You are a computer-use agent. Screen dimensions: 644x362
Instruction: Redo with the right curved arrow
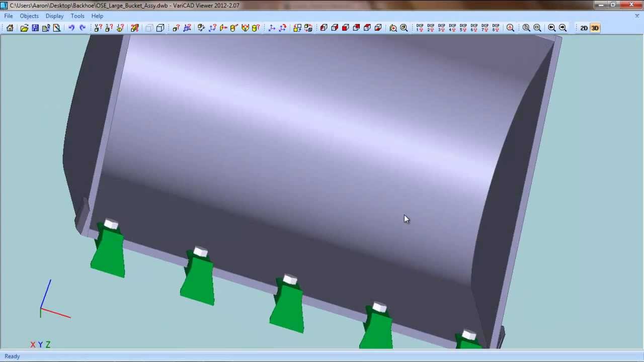[83, 28]
